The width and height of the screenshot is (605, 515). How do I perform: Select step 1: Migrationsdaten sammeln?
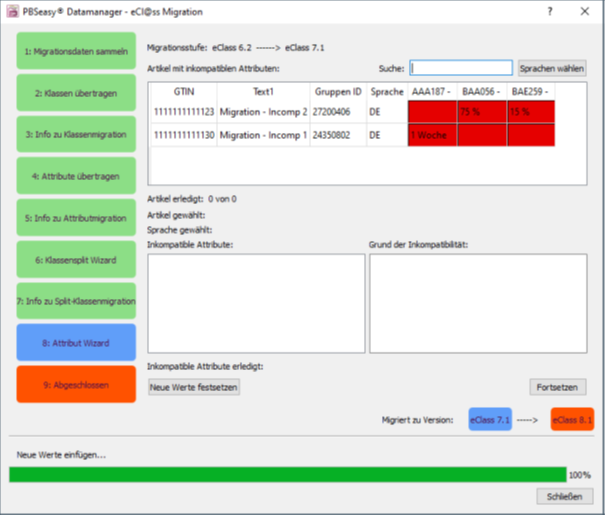coord(76,51)
